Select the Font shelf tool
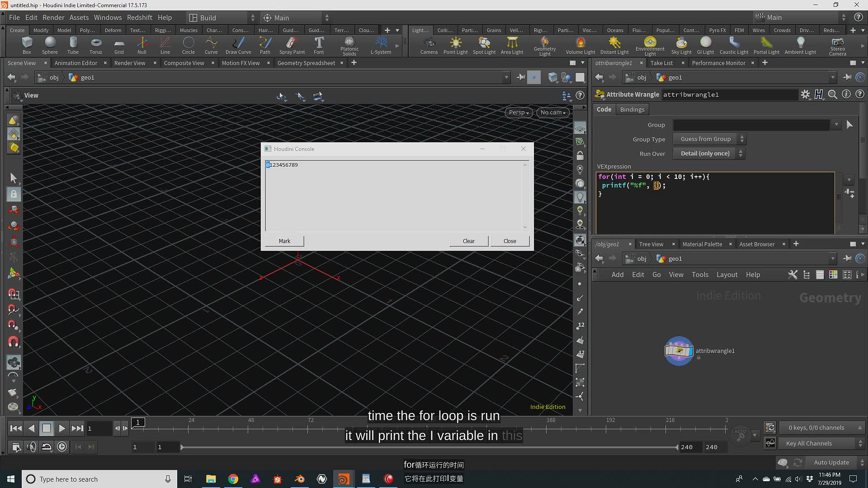 tap(319, 46)
